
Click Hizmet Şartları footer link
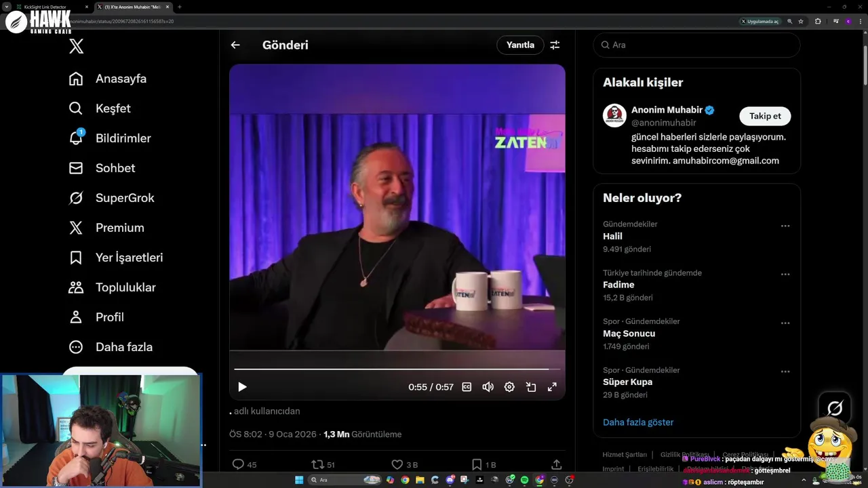(625, 455)
